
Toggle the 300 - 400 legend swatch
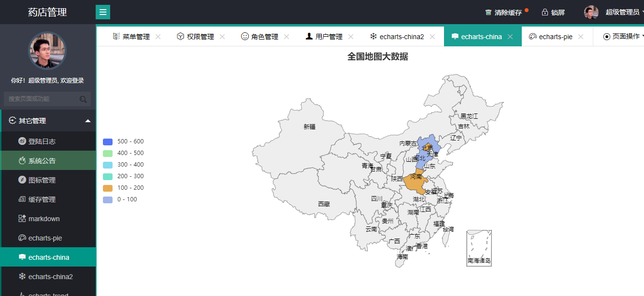point(108,165)
